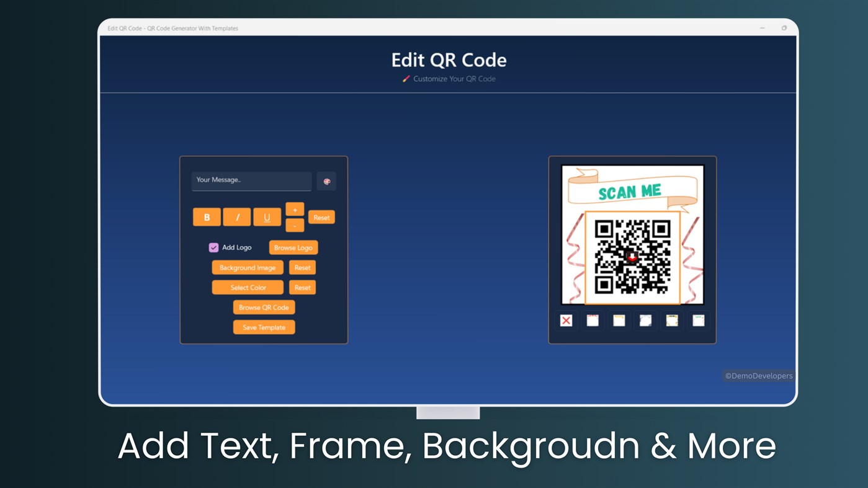Select the last frame template on the right
This screenshot has height=488, width=868.
[697, 321]
